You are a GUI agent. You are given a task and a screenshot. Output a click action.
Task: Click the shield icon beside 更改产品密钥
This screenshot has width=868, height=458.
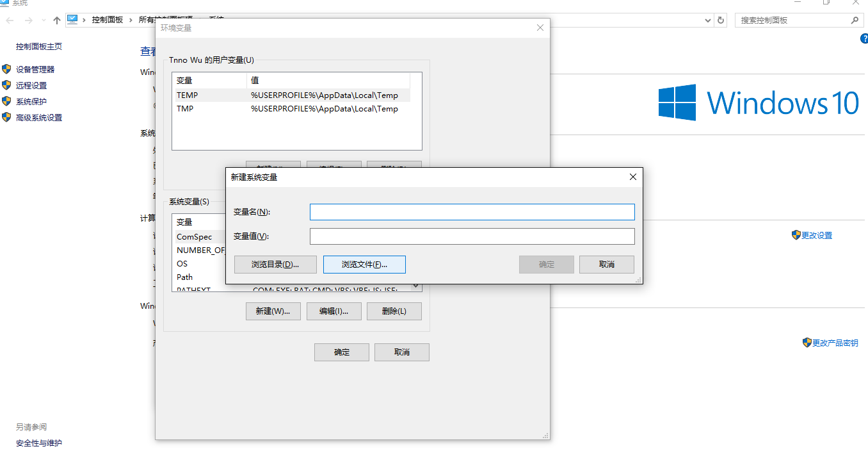(x=807, y=343)
